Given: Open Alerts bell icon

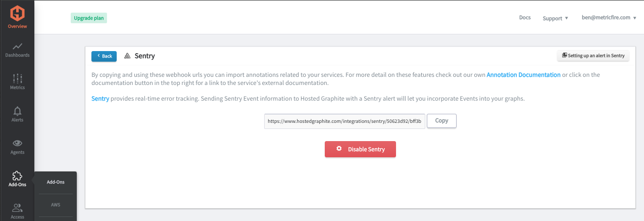Looking at the screenshot, I should point(17,111).
